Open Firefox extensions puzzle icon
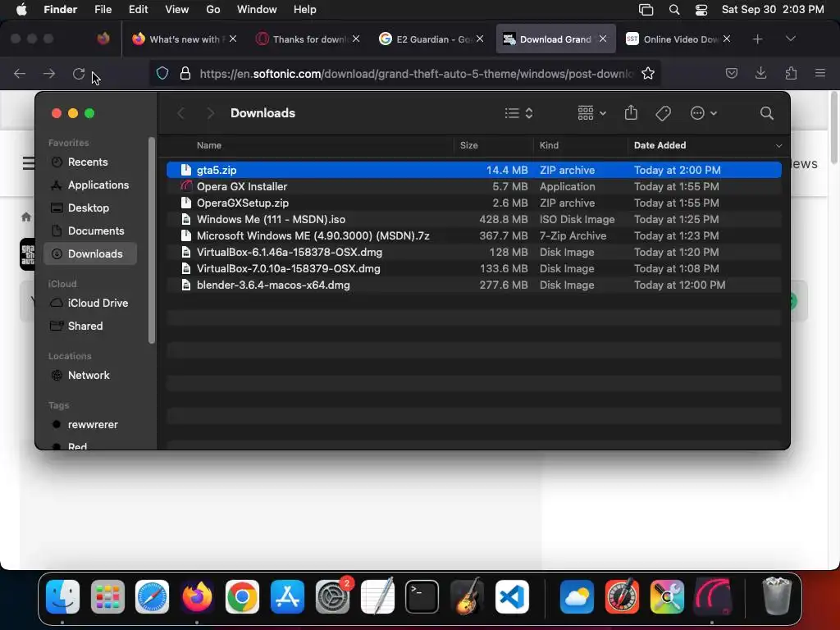Viewport: 840px width, 630px height. [x=791, y=73]
